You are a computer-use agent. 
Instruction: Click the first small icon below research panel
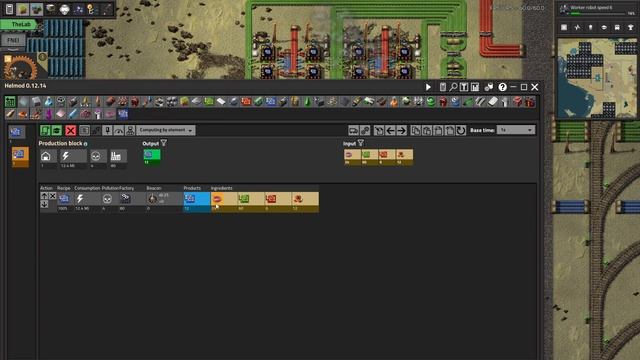[x=564, y=27]
